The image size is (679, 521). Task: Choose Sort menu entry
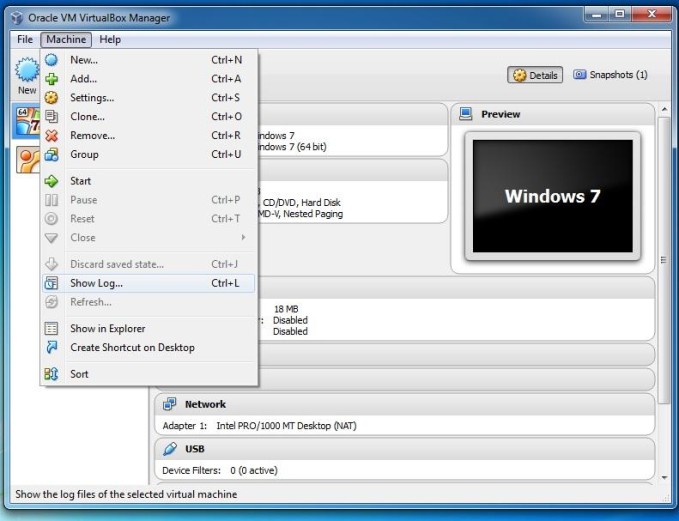[148, 374]
